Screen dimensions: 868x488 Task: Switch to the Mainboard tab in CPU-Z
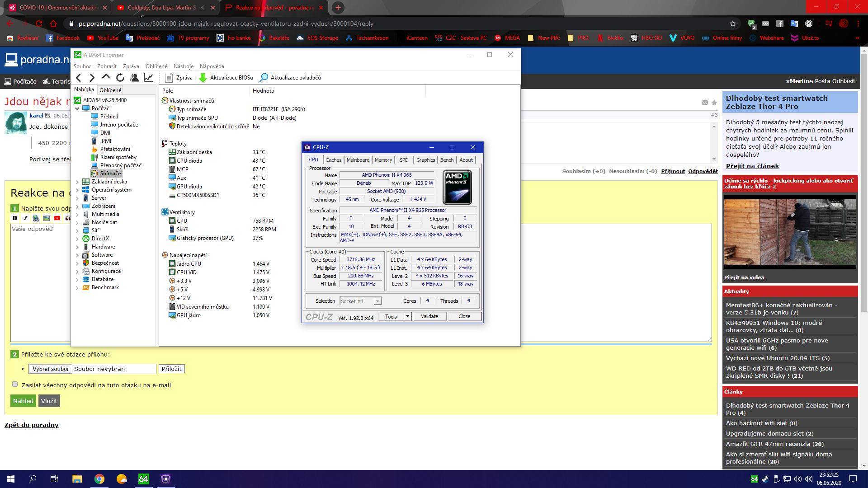coord(358,160)
